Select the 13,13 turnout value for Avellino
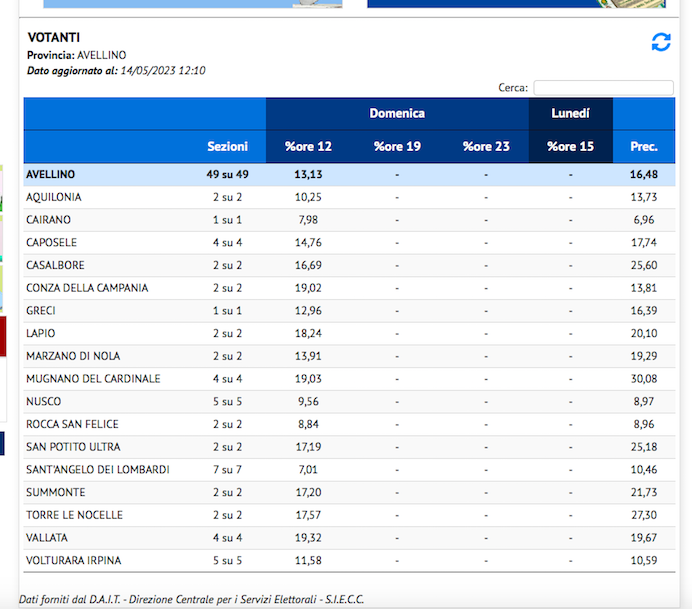This screenshot has width=692, height=609. tap(308, 174)
